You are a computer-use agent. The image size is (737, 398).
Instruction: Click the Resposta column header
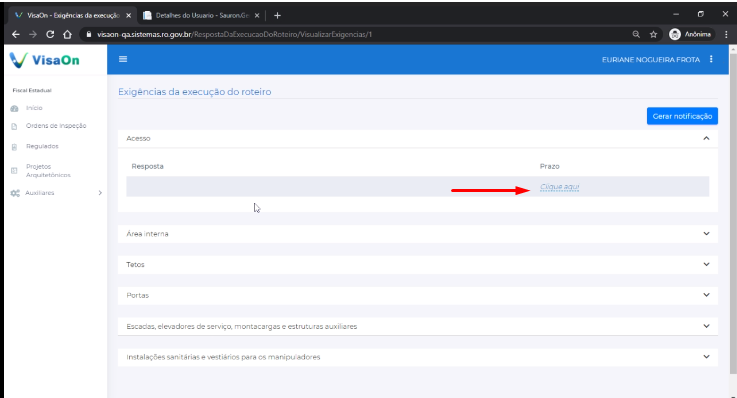coord(148,166)
